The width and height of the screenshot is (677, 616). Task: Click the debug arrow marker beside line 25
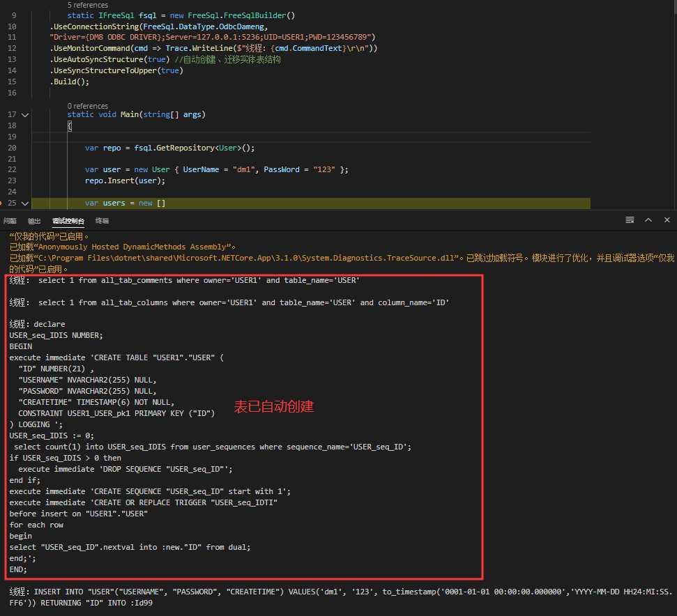pyautogui.click(x=1, y=203)
